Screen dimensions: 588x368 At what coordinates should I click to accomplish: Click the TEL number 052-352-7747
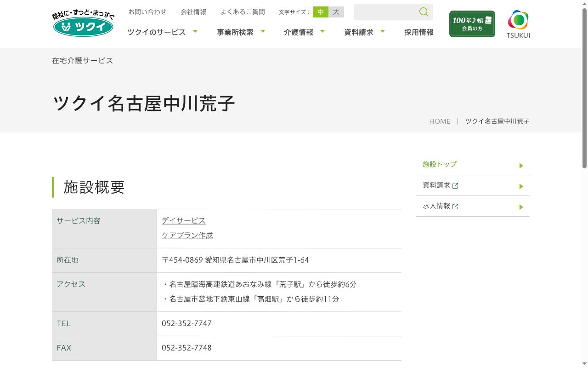[187, 324]
